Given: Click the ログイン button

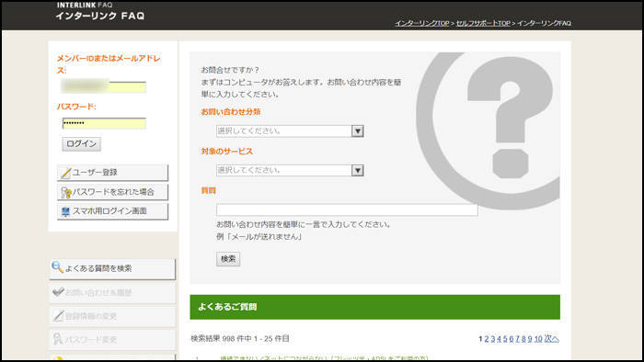Looking at the screenshot, I should (81, 144).
